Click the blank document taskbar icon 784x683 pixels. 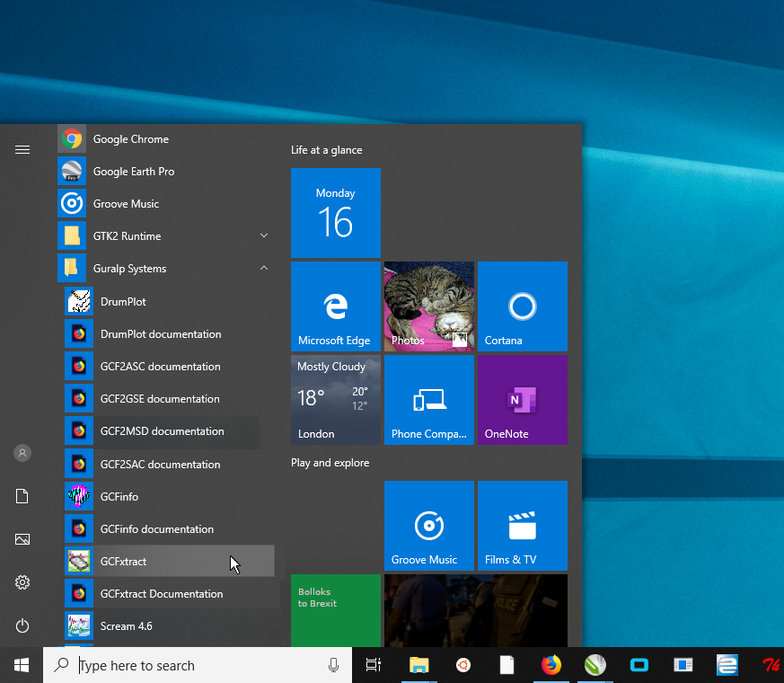507,665
